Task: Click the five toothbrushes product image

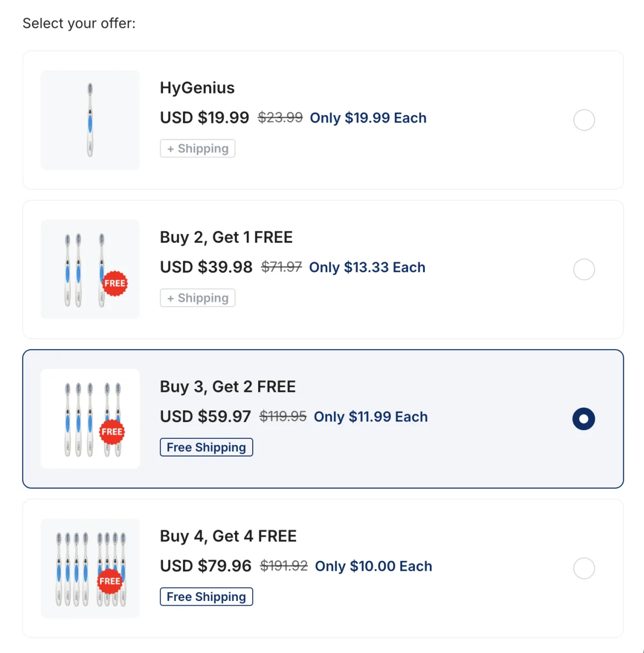Action: 90,419
